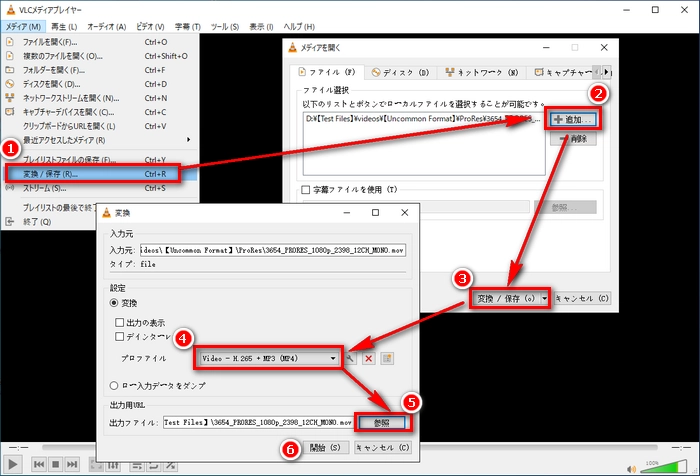This screenshot has height=476, width=700.
Task: Click the tab scroll right arrow
Action: [606, 72]
